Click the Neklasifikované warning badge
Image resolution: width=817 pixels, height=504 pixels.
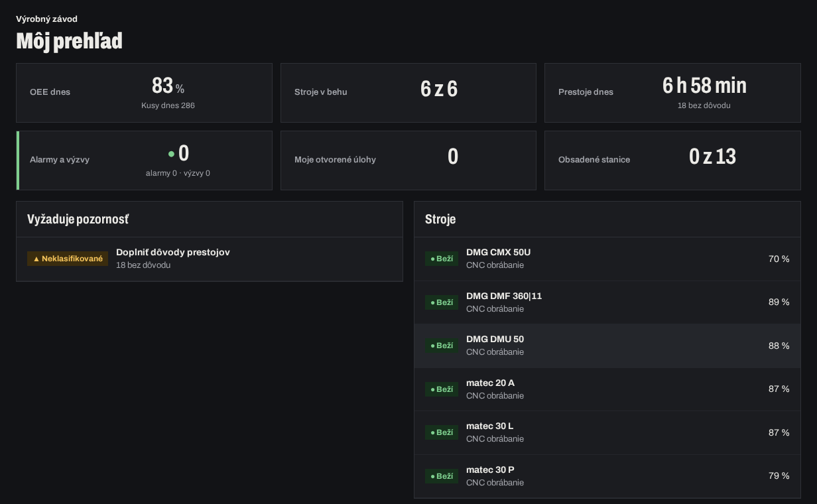68,259
